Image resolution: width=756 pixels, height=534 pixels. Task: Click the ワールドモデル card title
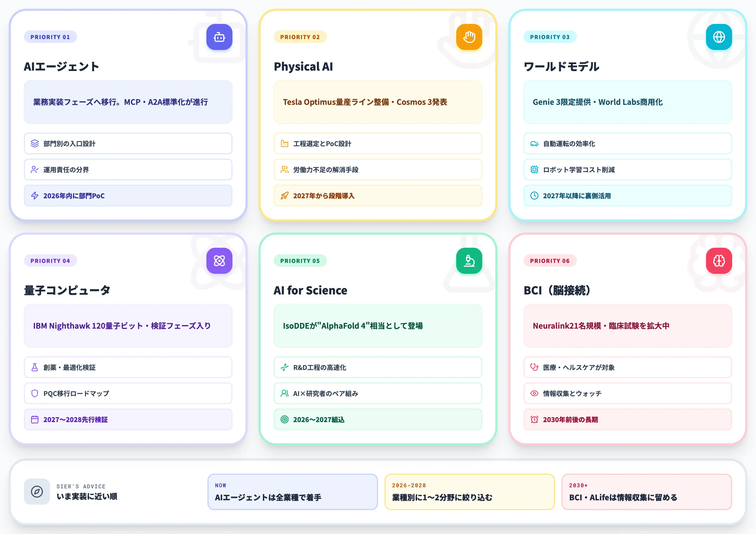(561, 67)
